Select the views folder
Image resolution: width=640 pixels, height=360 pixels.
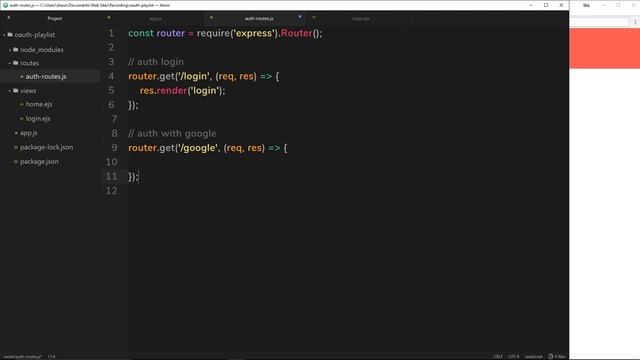[28, 91]
